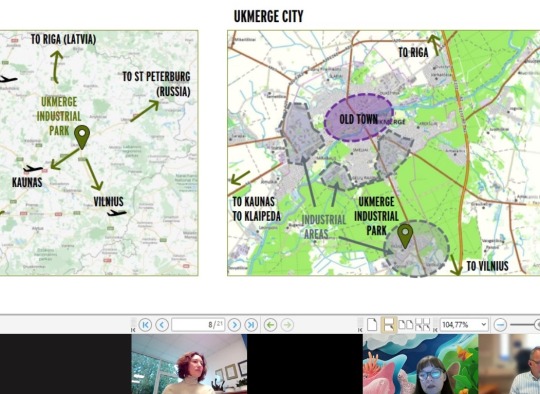Image resolution: width=540 pixels, height=394 pixels.
Task: Click the 'OLD TOWN' label on map
Action: (x=359, y=119)
